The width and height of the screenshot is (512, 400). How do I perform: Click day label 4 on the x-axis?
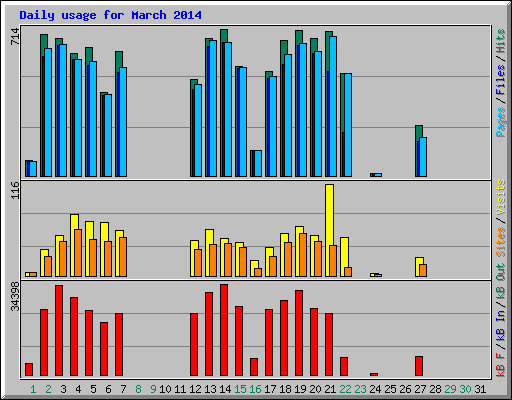(78, 389)
